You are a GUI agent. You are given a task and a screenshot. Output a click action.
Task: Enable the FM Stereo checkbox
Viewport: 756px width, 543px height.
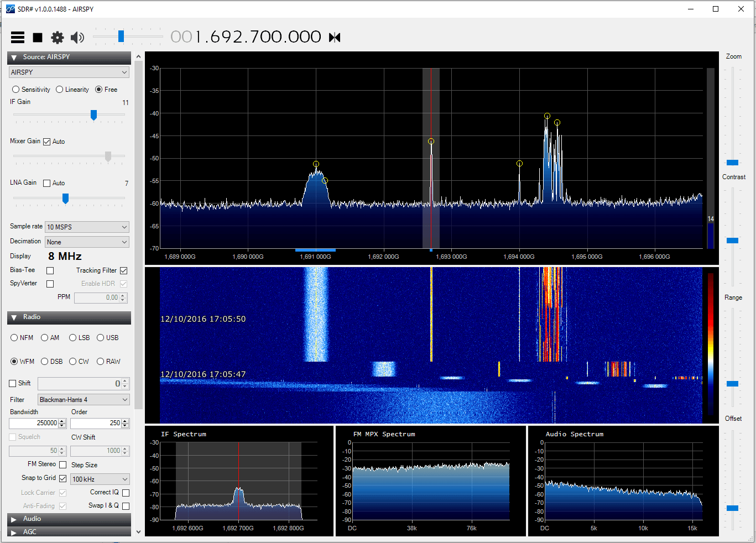coord(63,464)
